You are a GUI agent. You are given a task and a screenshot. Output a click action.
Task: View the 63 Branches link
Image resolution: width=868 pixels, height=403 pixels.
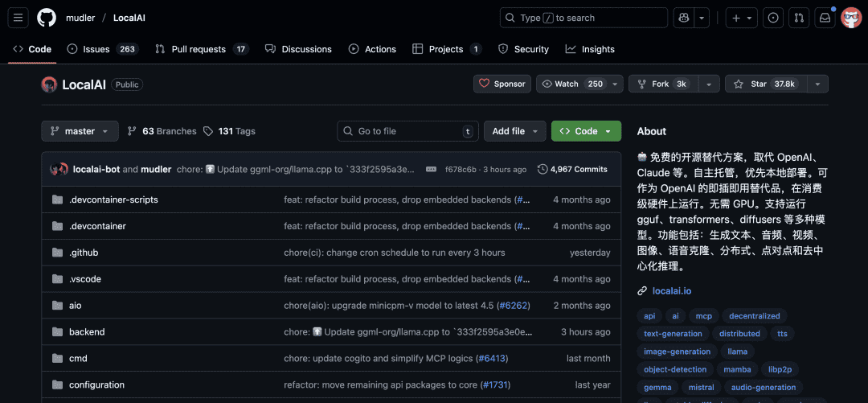click(x=162, y=131)
